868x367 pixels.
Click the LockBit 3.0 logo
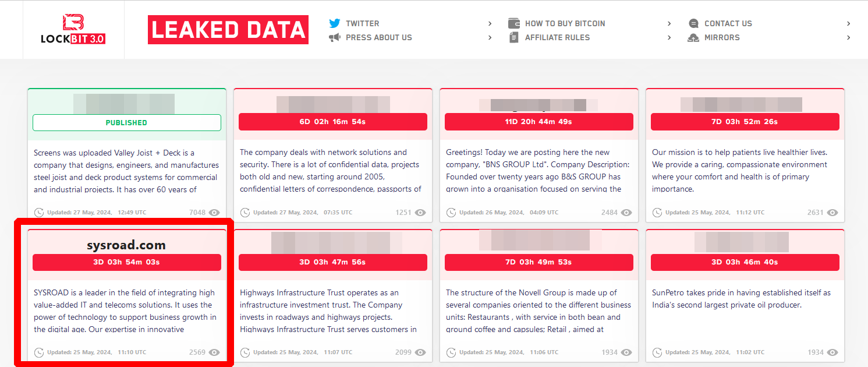coord(73,29)
